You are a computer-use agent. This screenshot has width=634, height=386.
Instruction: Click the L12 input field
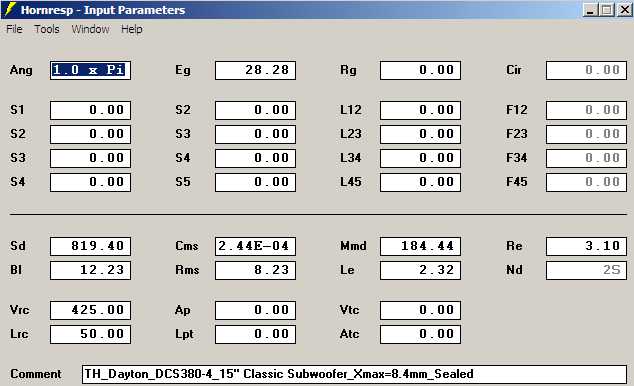point(421,110)
